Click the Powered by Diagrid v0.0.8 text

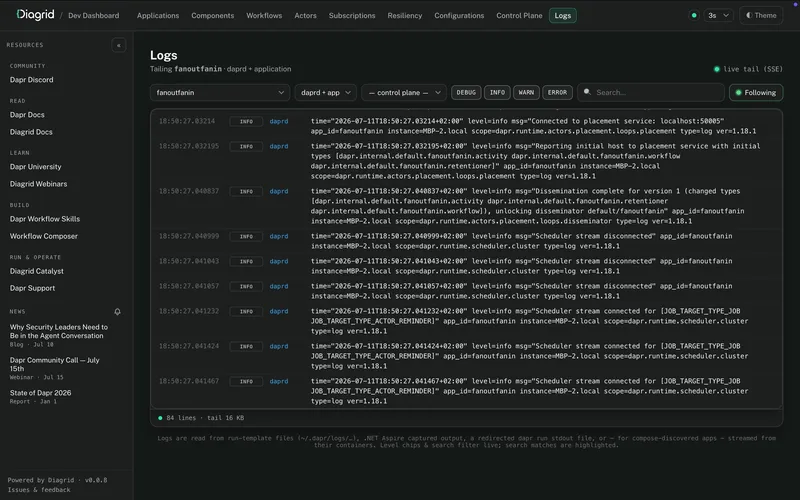point(57,480)
